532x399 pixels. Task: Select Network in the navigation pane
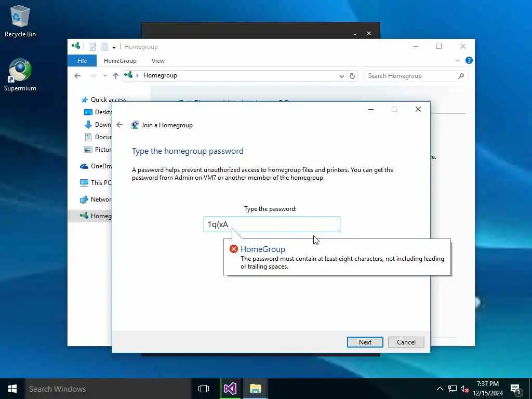click(x=96, y=199)
